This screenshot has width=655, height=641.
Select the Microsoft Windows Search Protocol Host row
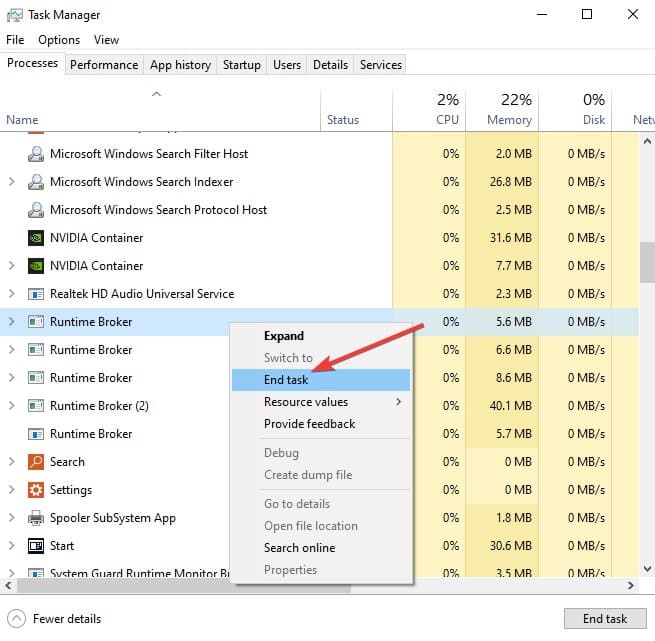320,210
